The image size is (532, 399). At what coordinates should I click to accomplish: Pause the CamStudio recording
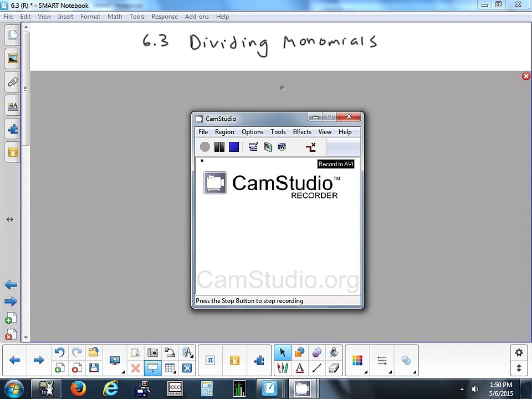[219, 147]
